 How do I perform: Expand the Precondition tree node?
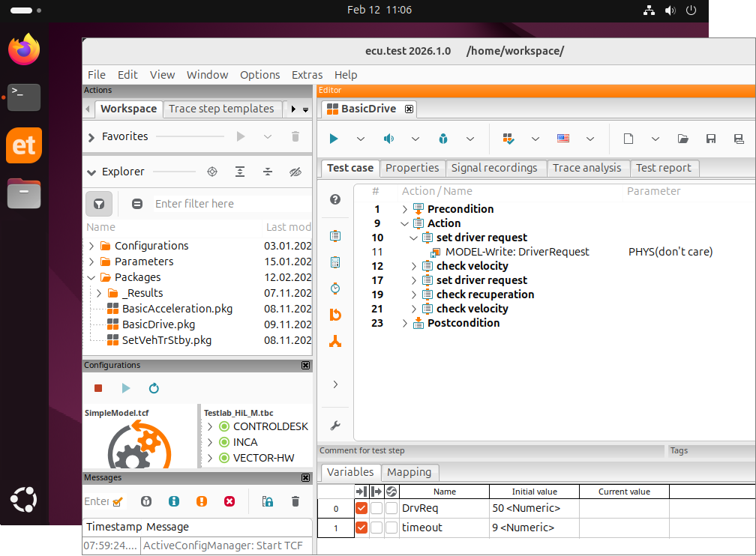(x=405, y=209)
